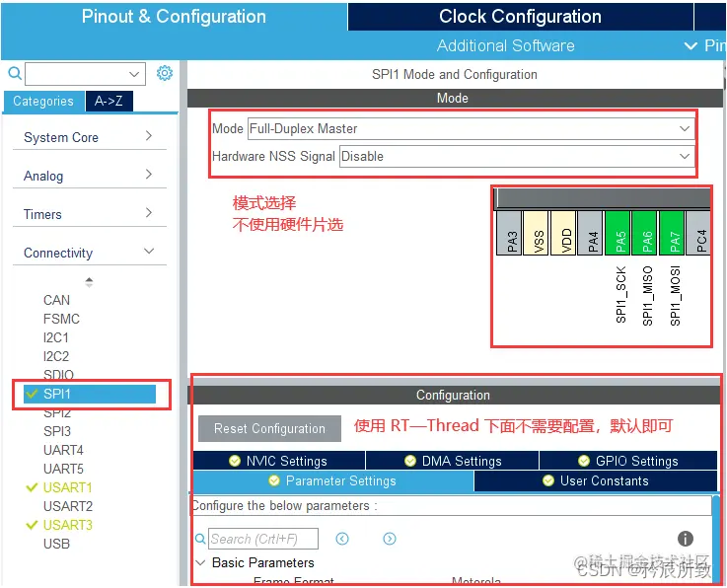727x588 pixels.
Task: Expand the System Core category
Action: (90, 137)
